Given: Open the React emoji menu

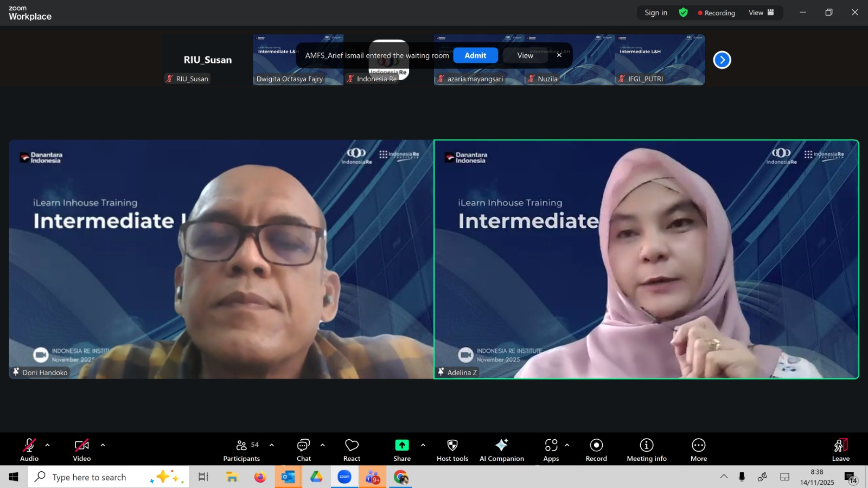Looking at the screenshot, I should coord(352,450).
